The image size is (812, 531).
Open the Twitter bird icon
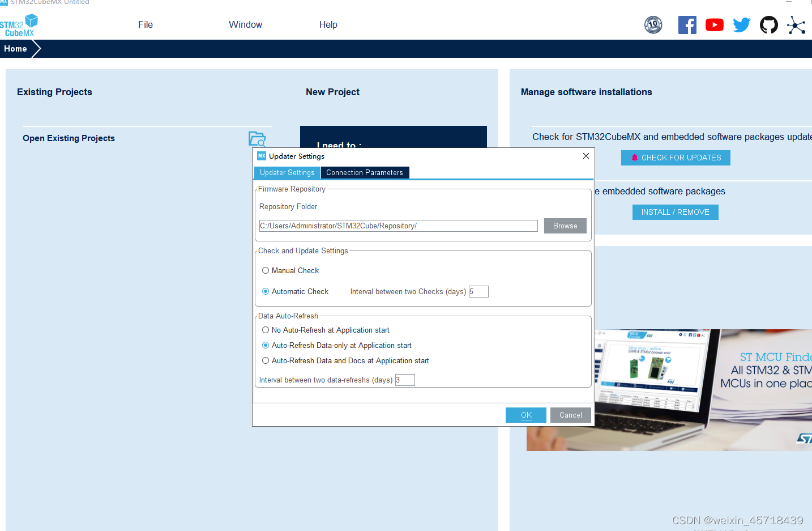click(x=741, y=25)
